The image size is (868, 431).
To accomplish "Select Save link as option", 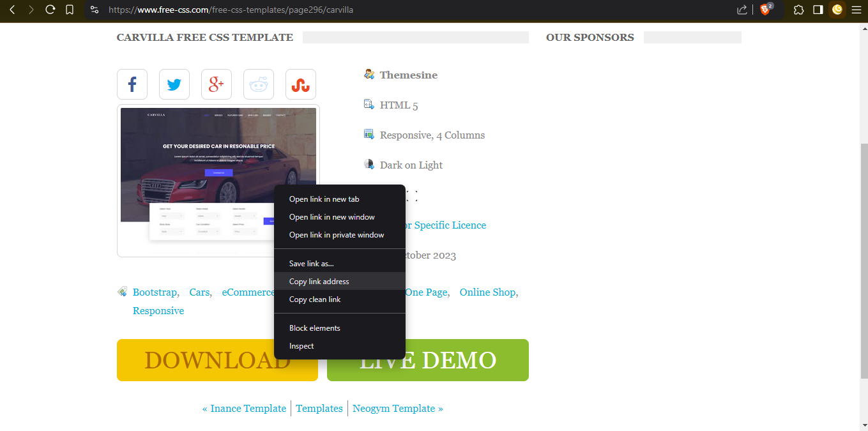I will click(x=311, y=264).
